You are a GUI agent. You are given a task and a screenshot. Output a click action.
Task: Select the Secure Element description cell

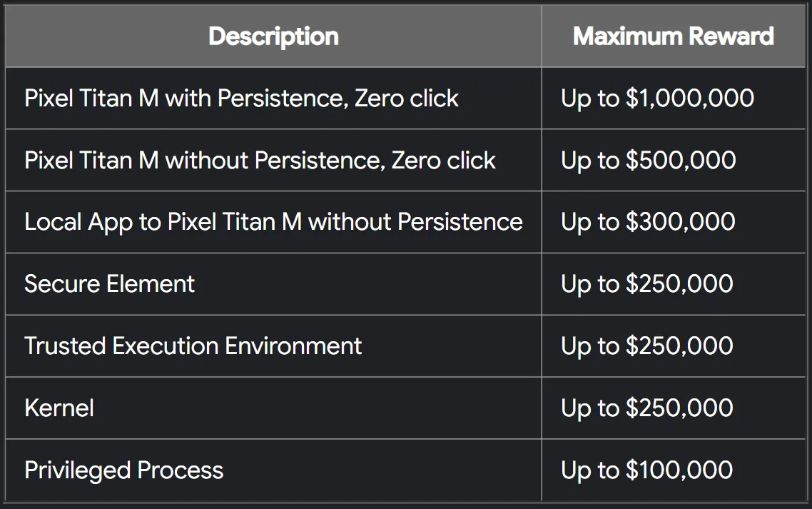[x=109, y=284]
